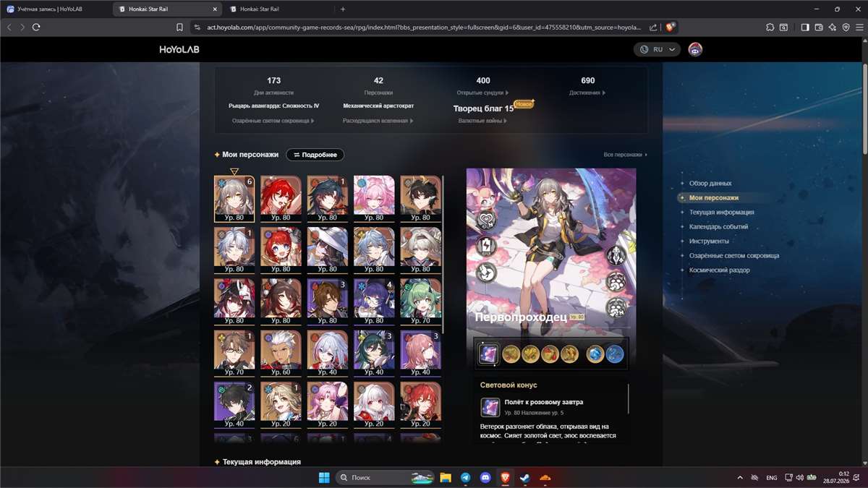
Task: Toggle the browser sidebar panel icon
Action: pyautogui.click(x=804, y=27)
